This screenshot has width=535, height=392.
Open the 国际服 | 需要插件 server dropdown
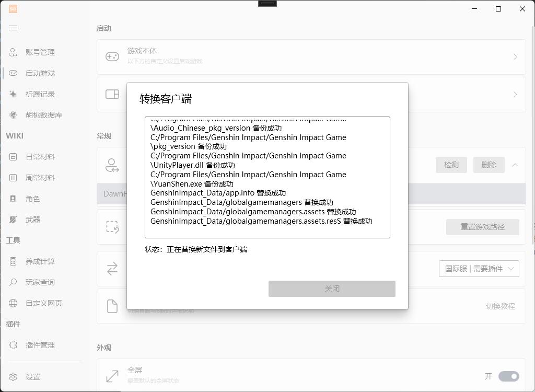[x=479, y=269]
